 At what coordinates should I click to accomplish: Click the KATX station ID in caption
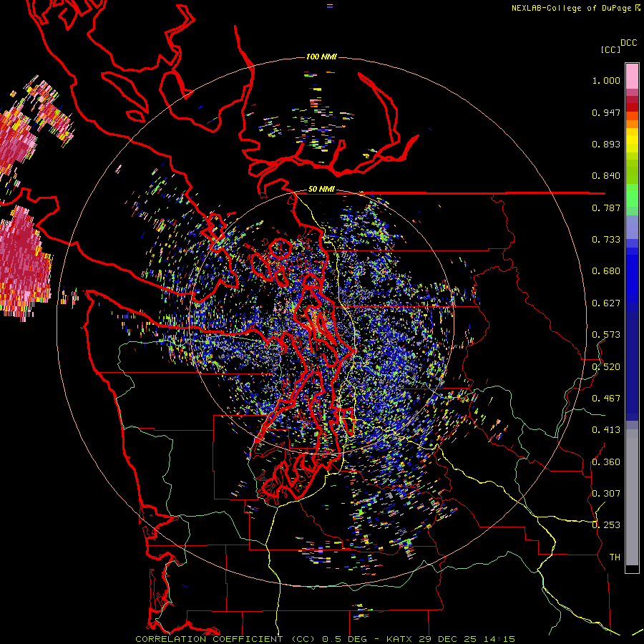(x=400, y=639)
